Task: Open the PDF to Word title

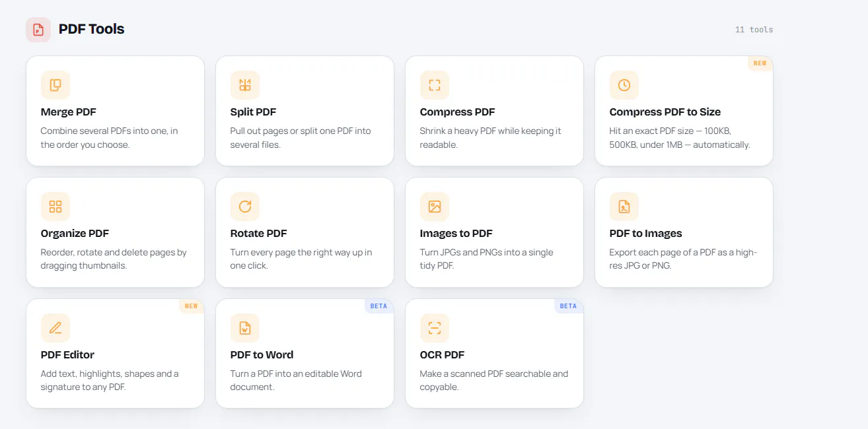Action: 262,355
